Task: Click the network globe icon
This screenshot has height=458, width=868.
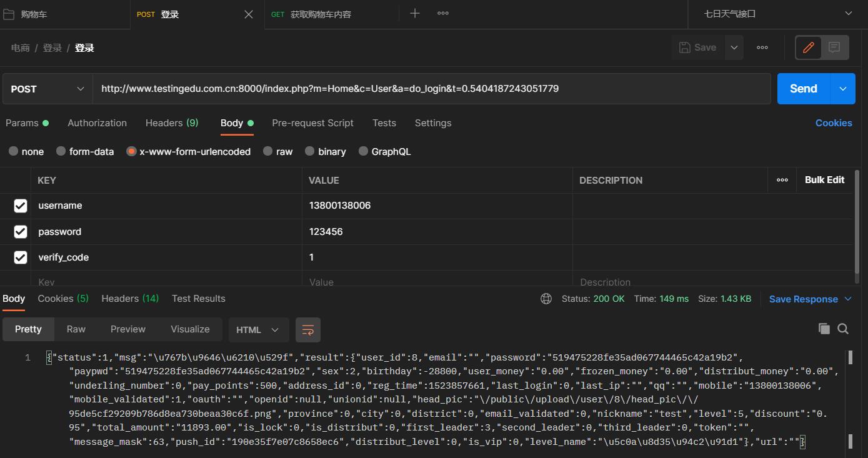Action: click(546, 299)
